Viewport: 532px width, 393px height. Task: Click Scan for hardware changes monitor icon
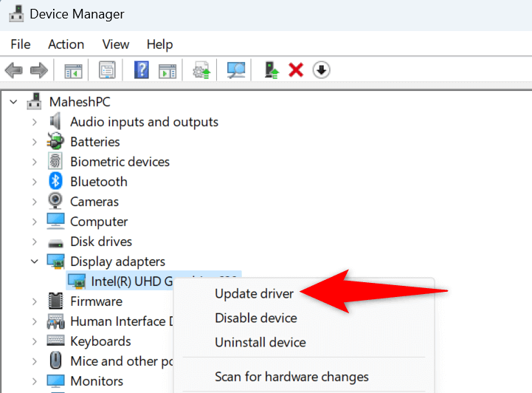(236, 70)
